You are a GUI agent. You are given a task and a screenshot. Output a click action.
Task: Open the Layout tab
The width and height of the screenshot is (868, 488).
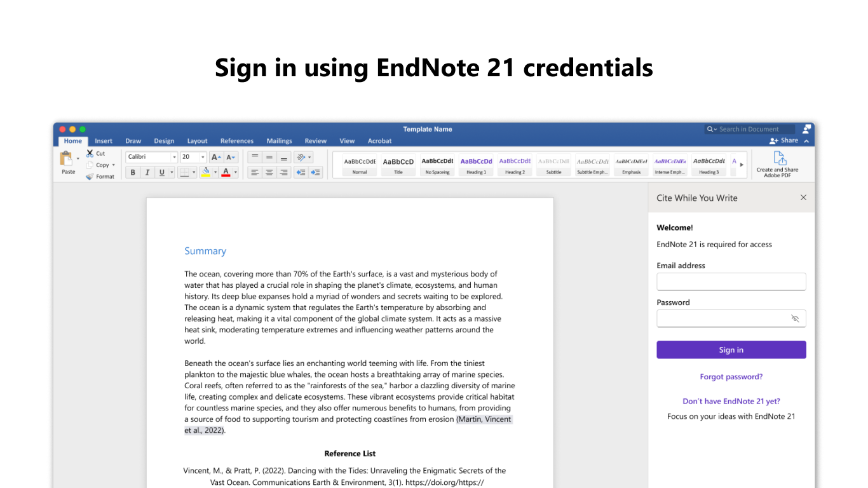pyautogui.click(x=197, y=141)
